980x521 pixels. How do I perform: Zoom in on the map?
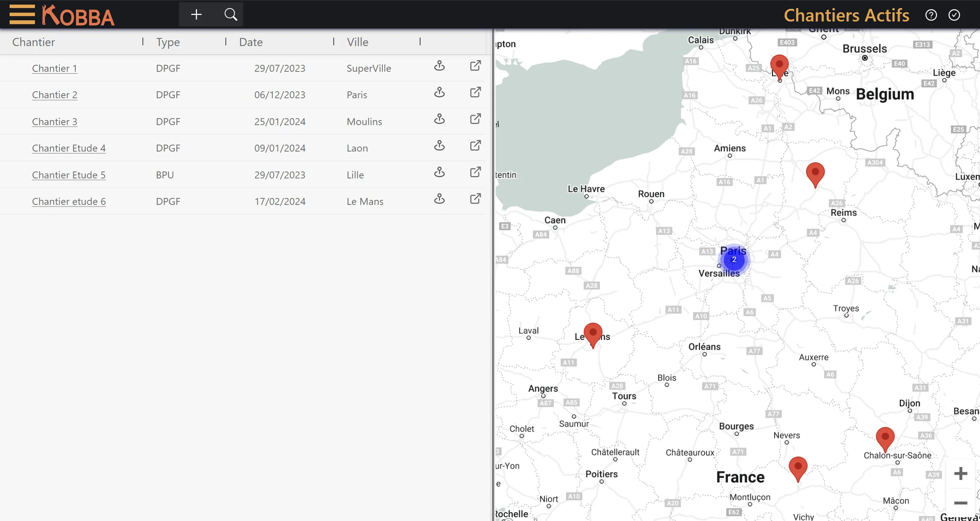coord(960,473)
